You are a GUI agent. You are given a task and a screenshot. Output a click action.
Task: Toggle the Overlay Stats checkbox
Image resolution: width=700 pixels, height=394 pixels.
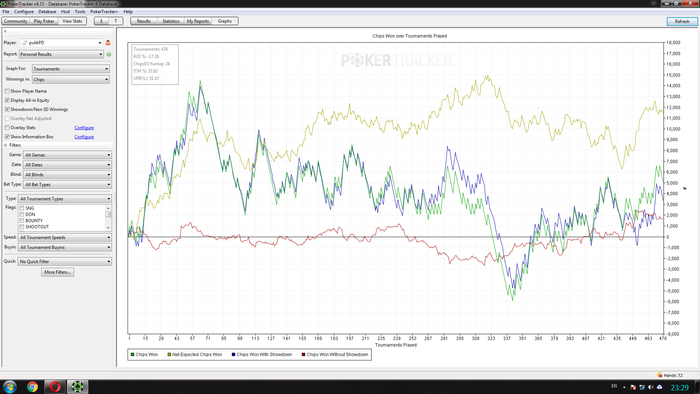pos(7,128)
